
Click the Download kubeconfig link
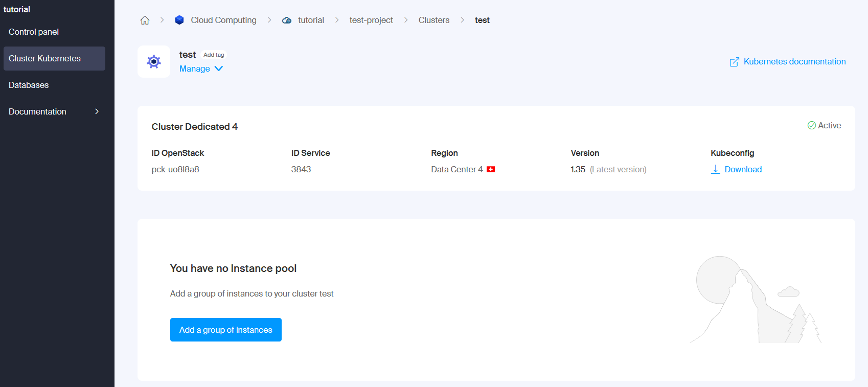coord(743,169)
